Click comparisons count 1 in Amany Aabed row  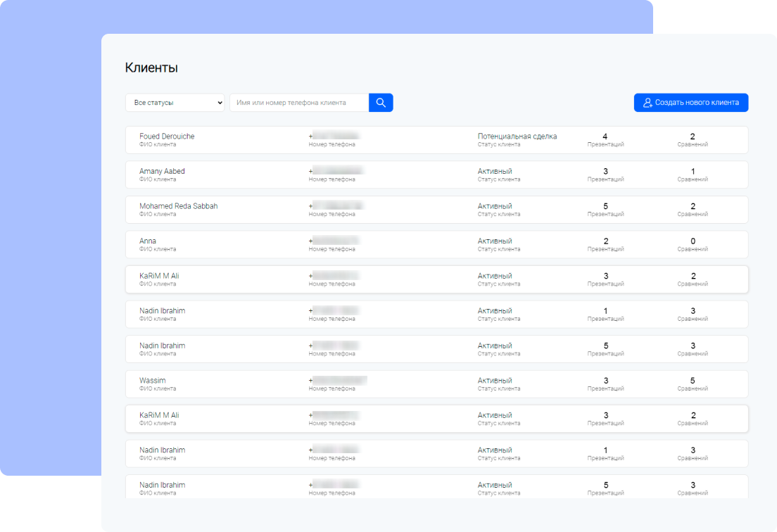click(x=693, y=171)
